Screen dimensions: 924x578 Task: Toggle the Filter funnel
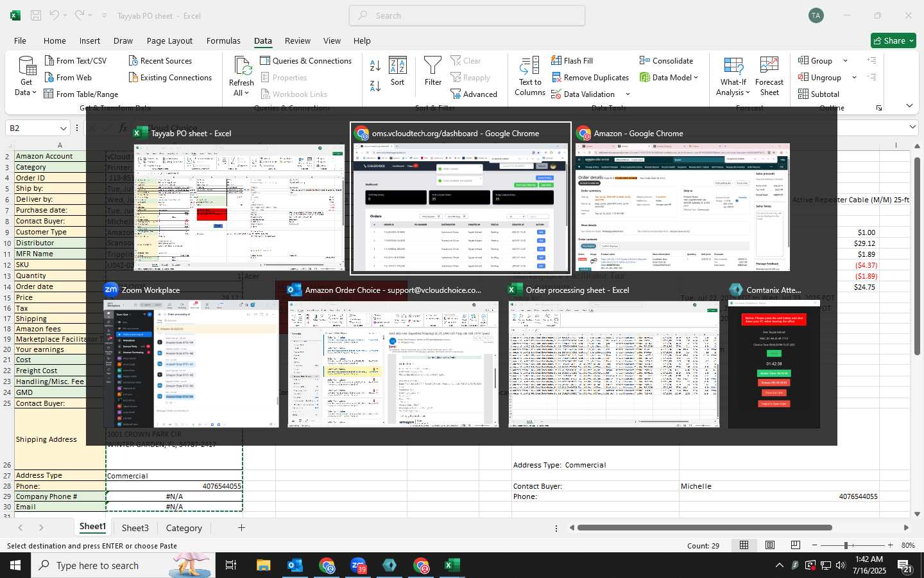pyautogui.click(x=433, y=71)
